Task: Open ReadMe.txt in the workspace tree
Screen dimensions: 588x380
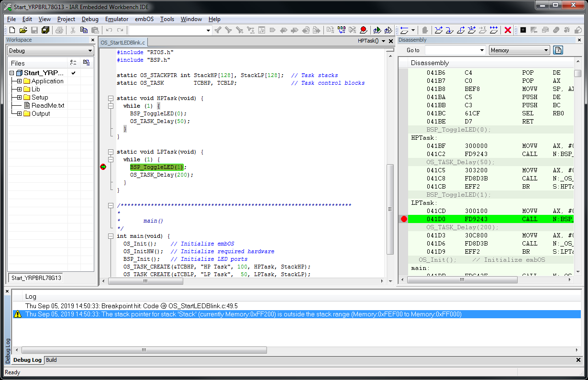Action: (47, 105)
